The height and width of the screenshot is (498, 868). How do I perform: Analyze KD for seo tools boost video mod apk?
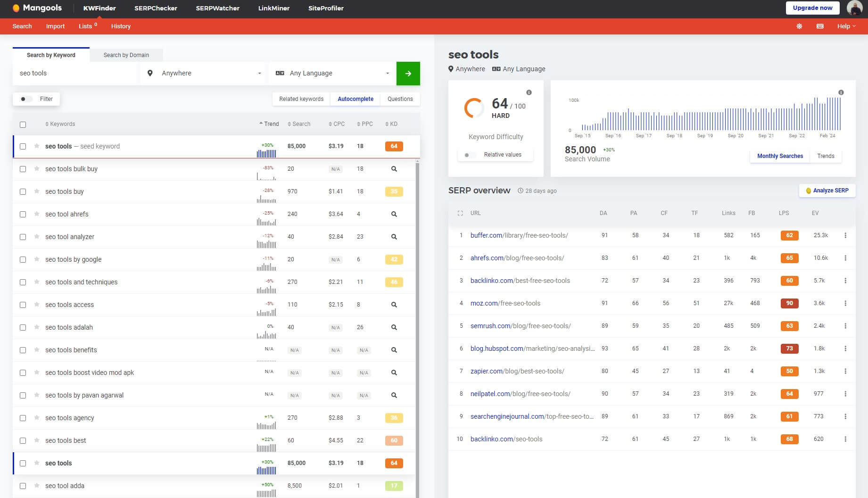pos(394,373)
